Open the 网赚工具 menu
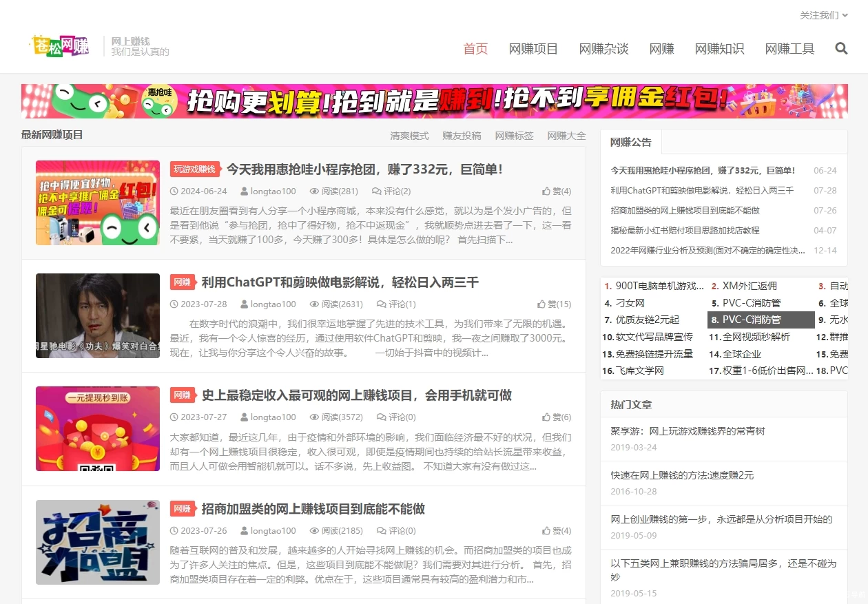The height and width of the screenshot is (604, 868). click(789, 48)
